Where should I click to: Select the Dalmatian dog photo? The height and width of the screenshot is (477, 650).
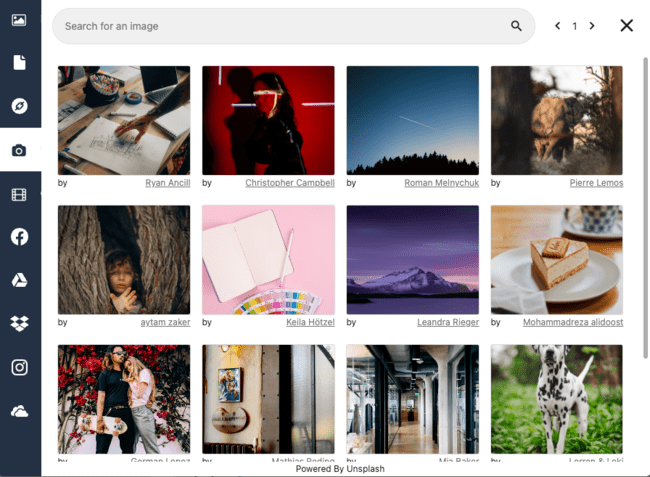[557, 399]
